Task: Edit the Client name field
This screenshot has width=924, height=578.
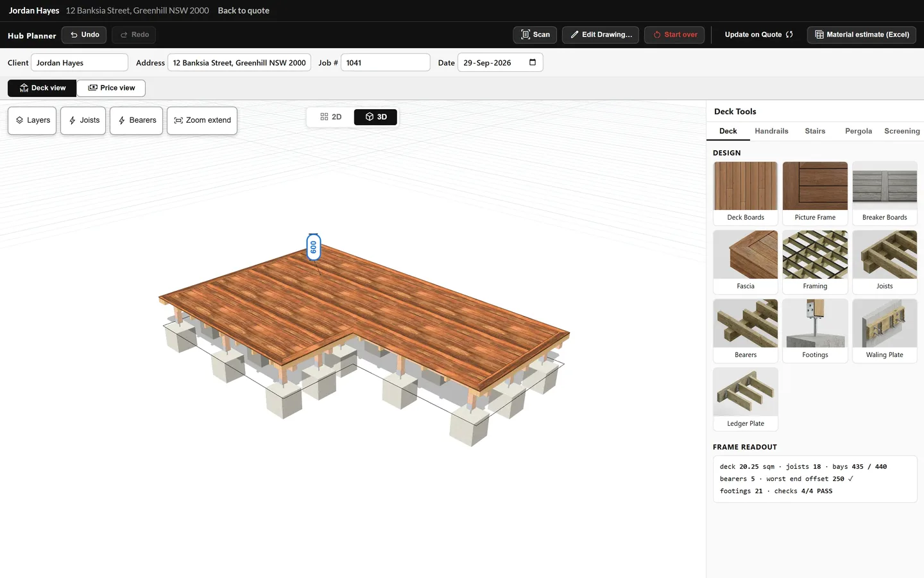Action: click(x=80, y=62)
